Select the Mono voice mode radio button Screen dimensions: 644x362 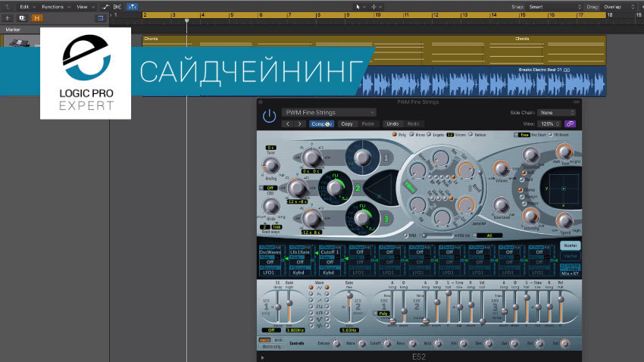[x=411, y=134]
